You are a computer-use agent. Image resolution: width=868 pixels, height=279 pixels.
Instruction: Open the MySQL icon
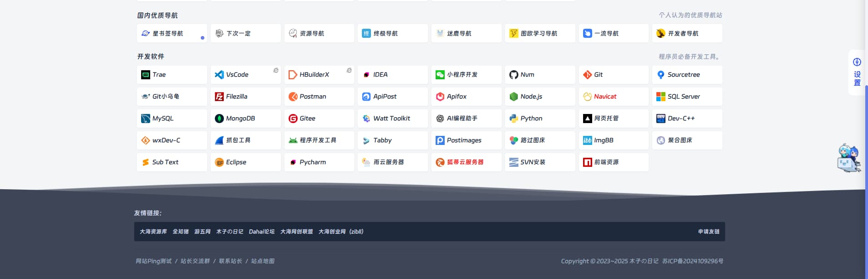click(x=146, y=119)
